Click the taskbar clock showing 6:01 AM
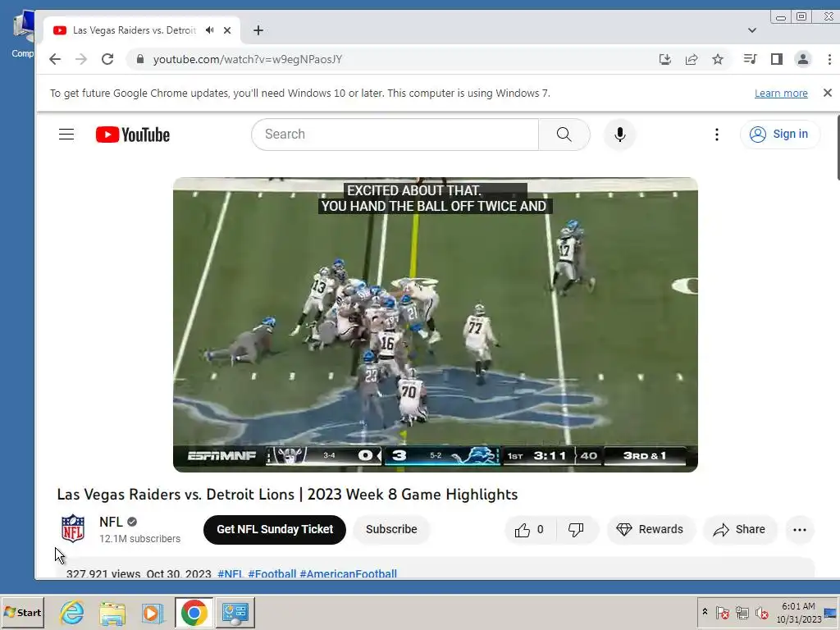Image resolution: width=840 pixels, height=630 pixels. tap(798, 612)
